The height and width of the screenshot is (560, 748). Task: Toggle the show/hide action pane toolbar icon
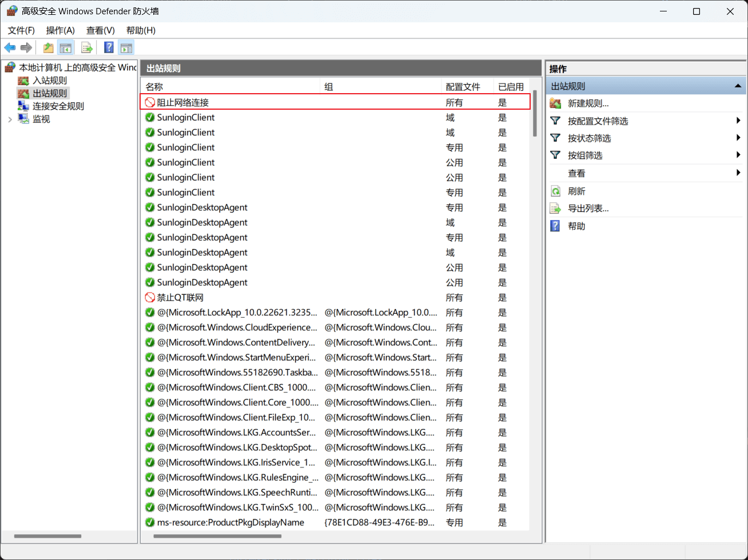point(126,48)
